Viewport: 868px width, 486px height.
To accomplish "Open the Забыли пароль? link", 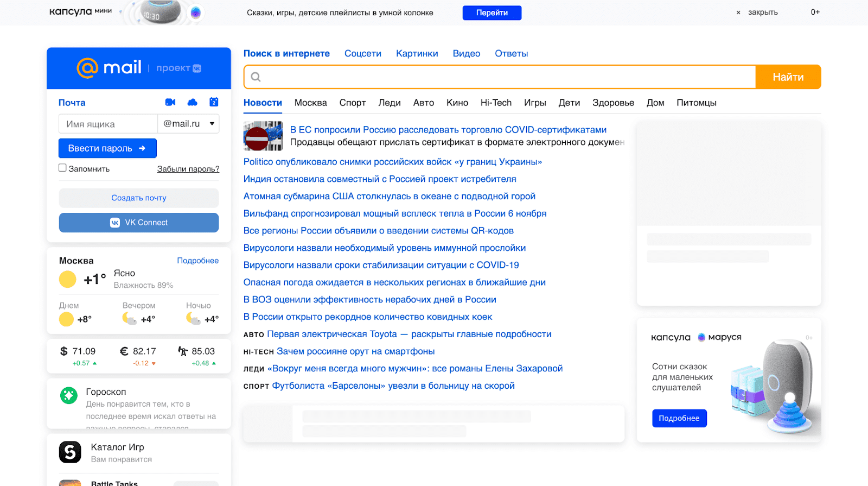I will pyautogui.click(x=188, y=169).
